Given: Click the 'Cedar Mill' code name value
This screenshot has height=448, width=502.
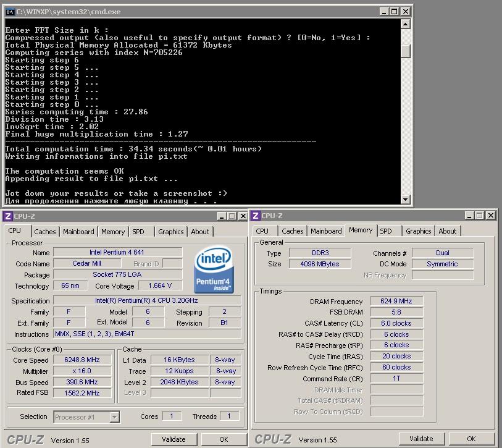Looking at the screenshot, I should point(87,263).
